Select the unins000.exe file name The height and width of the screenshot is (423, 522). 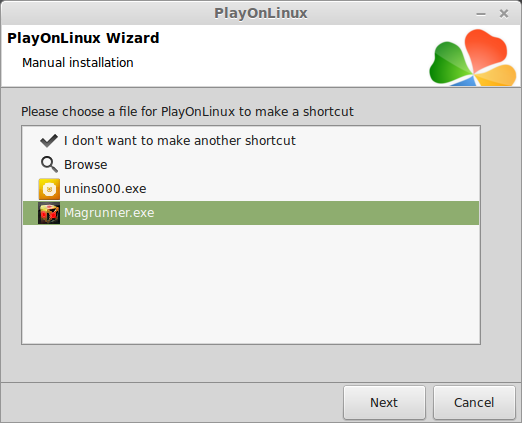(105, 189)
